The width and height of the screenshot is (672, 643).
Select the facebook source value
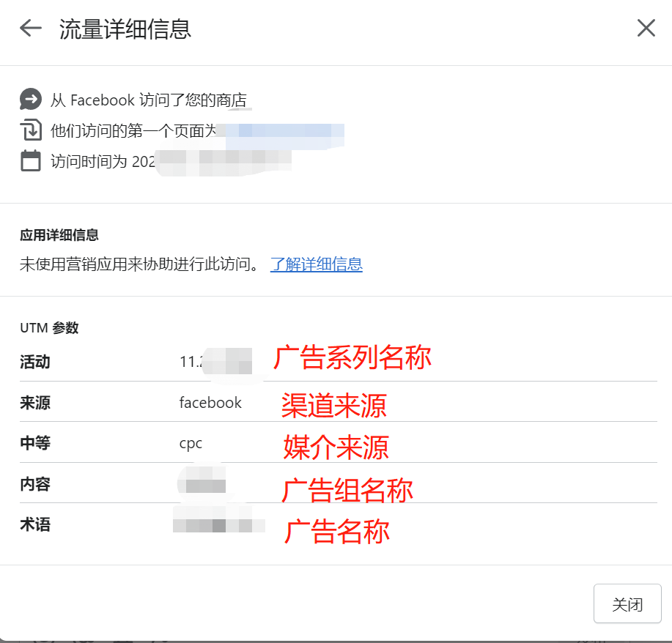pyautogui.click(x=210, y=403)
